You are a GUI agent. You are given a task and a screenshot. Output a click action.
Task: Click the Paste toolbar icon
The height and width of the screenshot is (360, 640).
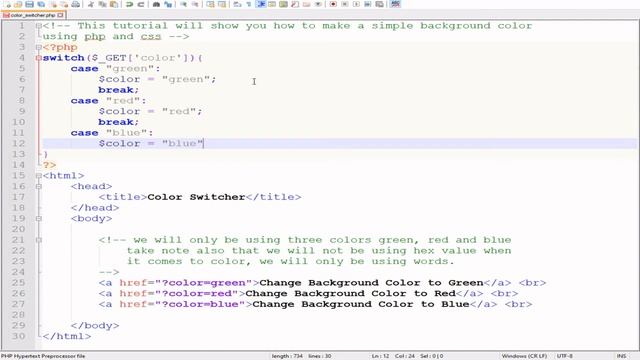click(114, 4)
